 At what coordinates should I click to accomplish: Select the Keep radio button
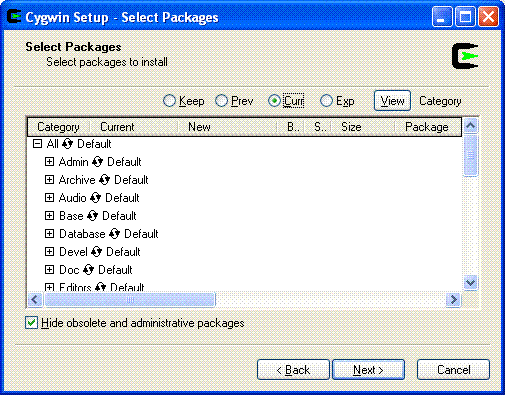(x=169, y=101)
